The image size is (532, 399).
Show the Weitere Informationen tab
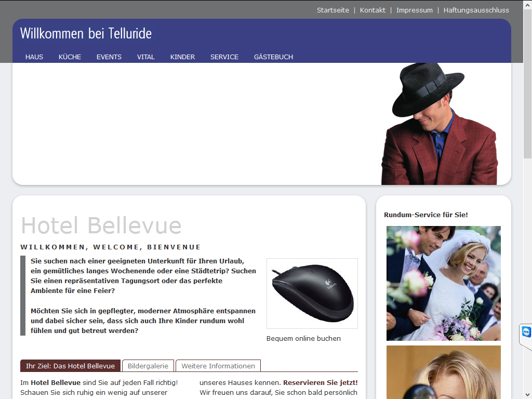[x=218, y=366]
